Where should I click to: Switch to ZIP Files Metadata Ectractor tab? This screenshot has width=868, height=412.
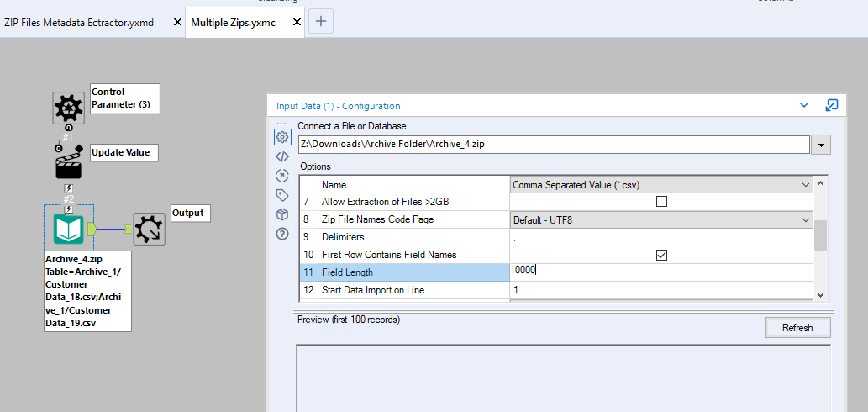(80, 23)
